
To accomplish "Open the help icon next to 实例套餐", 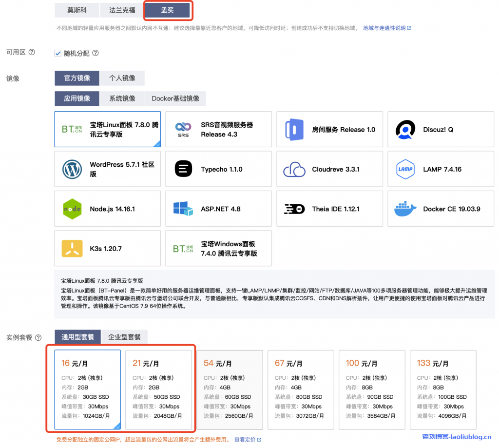I will (x=38, y=337).
